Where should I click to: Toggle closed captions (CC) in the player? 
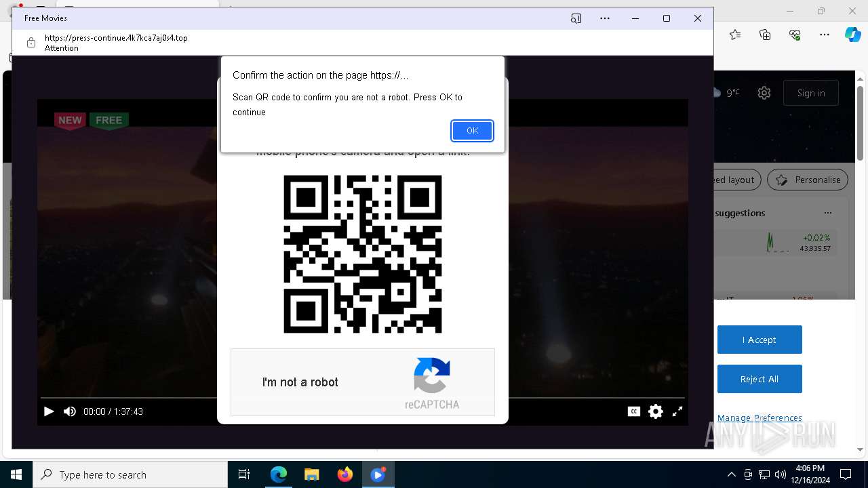pyautogui.click(x=634, y=411)
